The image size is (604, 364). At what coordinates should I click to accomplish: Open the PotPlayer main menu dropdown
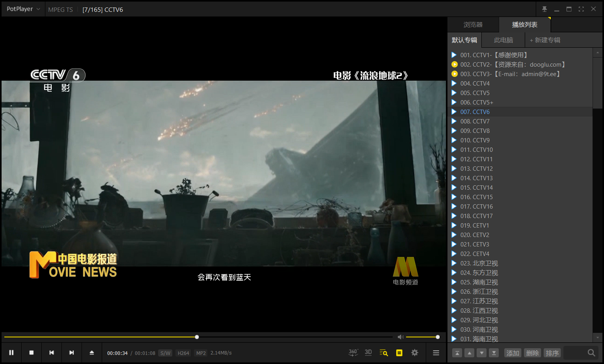click(x=23, y=9)
